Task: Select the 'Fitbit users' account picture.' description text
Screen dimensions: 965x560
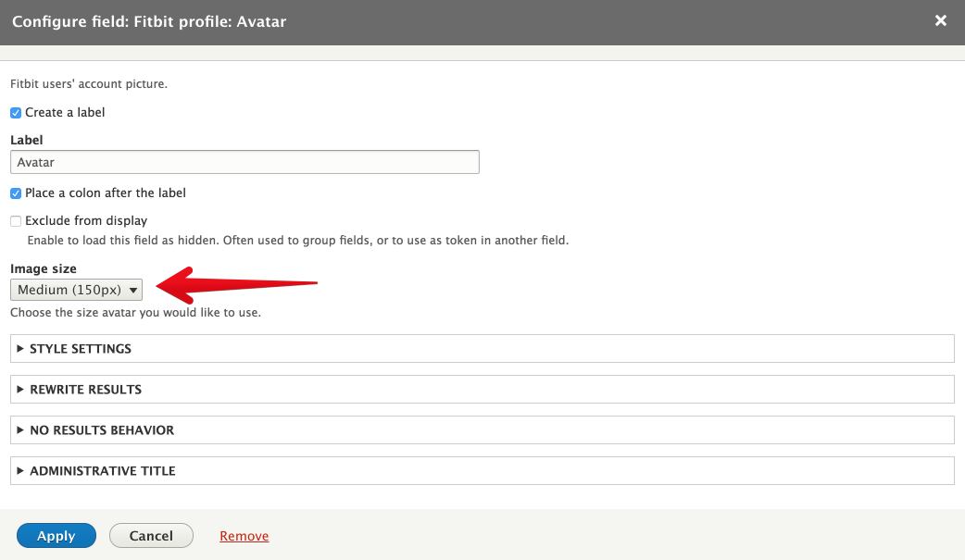Action: pos(89,83)
